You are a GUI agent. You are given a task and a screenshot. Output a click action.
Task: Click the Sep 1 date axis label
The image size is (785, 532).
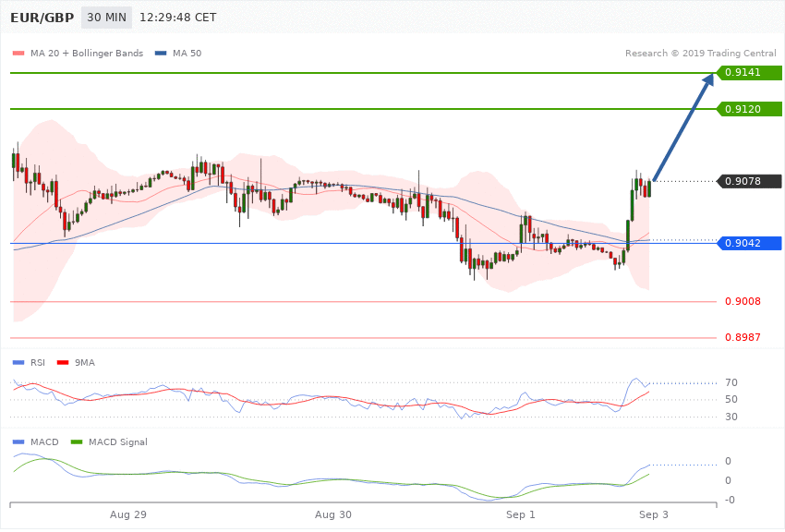pos(521,514)
